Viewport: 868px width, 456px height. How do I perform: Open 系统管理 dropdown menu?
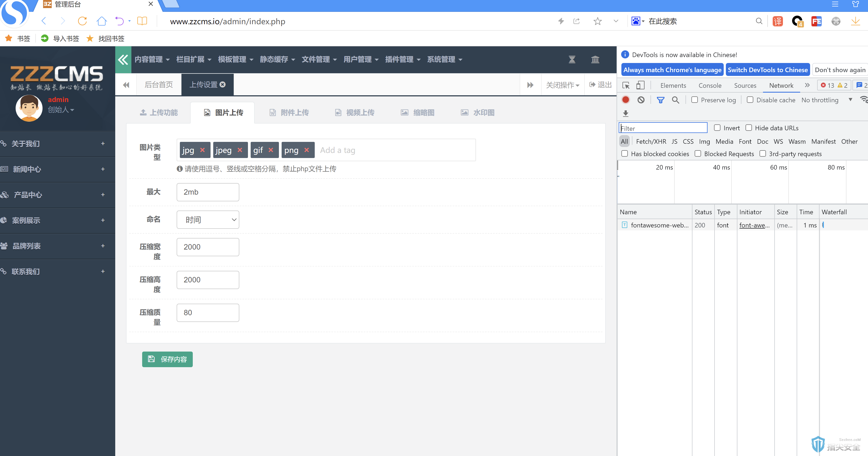tap(445, 59)
